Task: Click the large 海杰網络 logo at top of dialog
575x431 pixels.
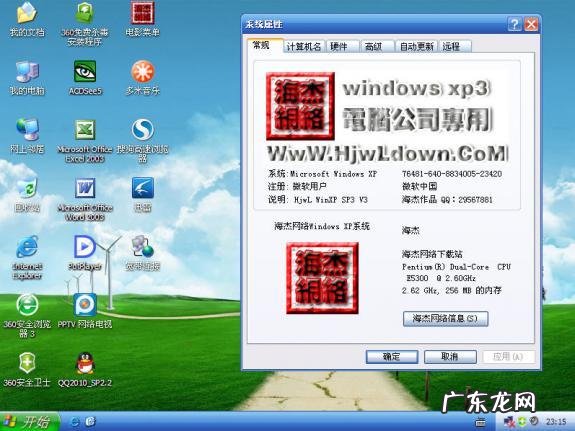Action: point(300,106)
